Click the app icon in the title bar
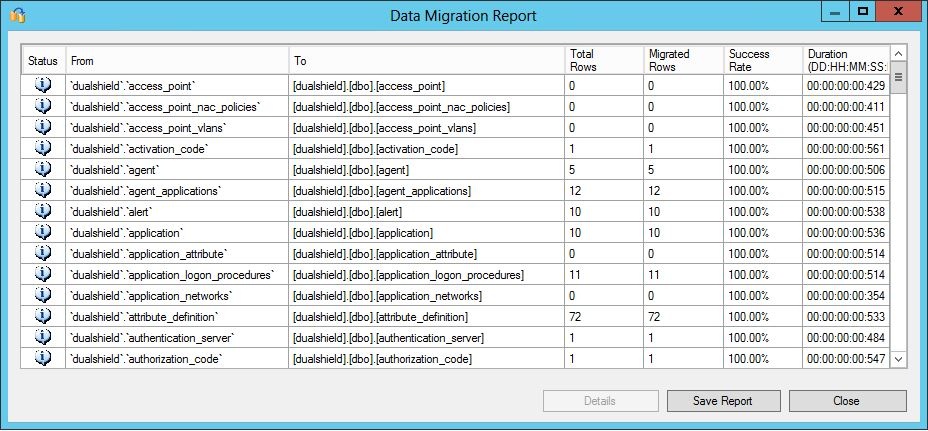Screen dimensions: 928x431 coord(17,15)
